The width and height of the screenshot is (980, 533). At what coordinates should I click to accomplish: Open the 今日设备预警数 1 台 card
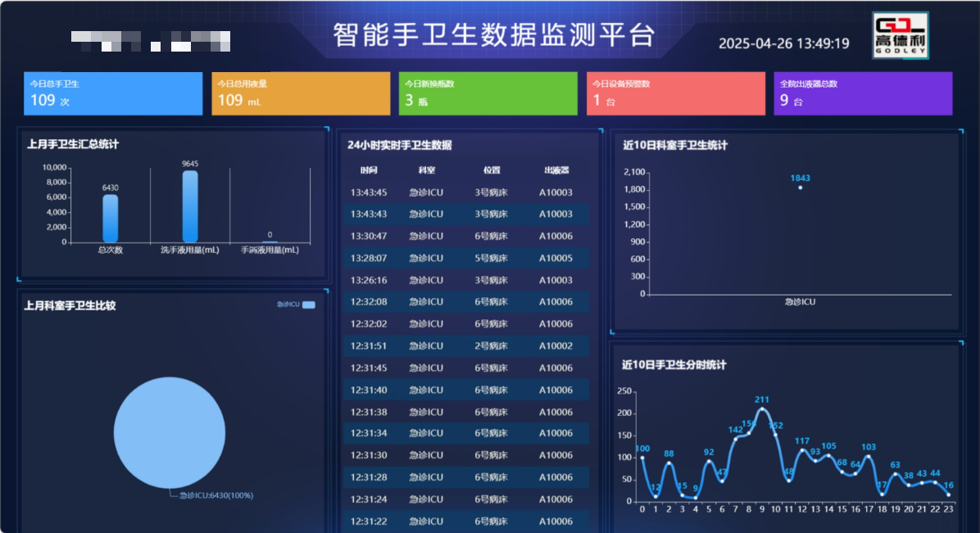point(676,93)
